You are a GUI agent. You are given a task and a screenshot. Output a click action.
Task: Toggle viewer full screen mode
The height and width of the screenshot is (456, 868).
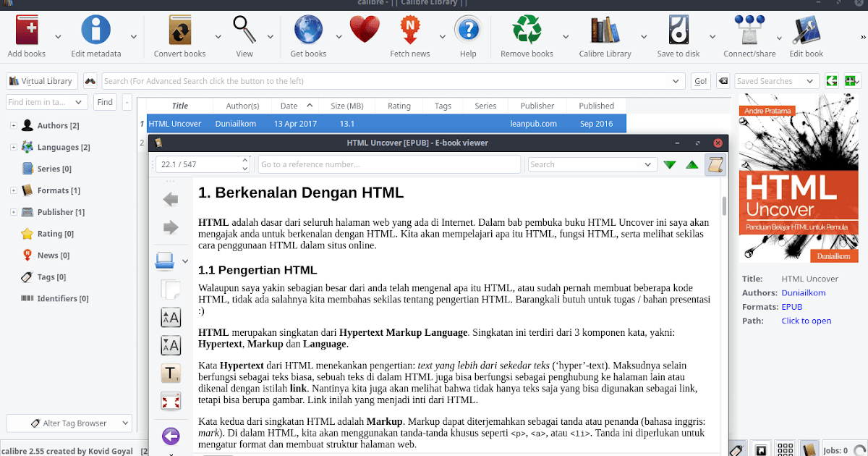[x=171, y=401]
